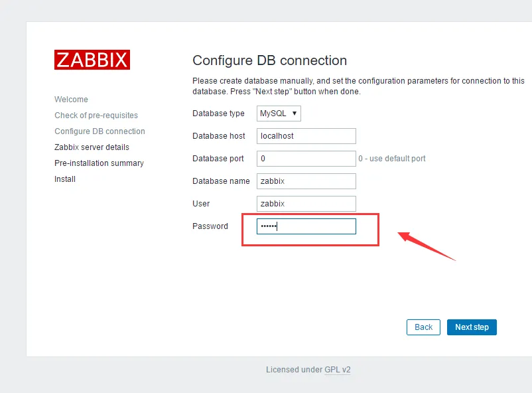Click the Next step button
532x393 pixels.
pos(472,327)
